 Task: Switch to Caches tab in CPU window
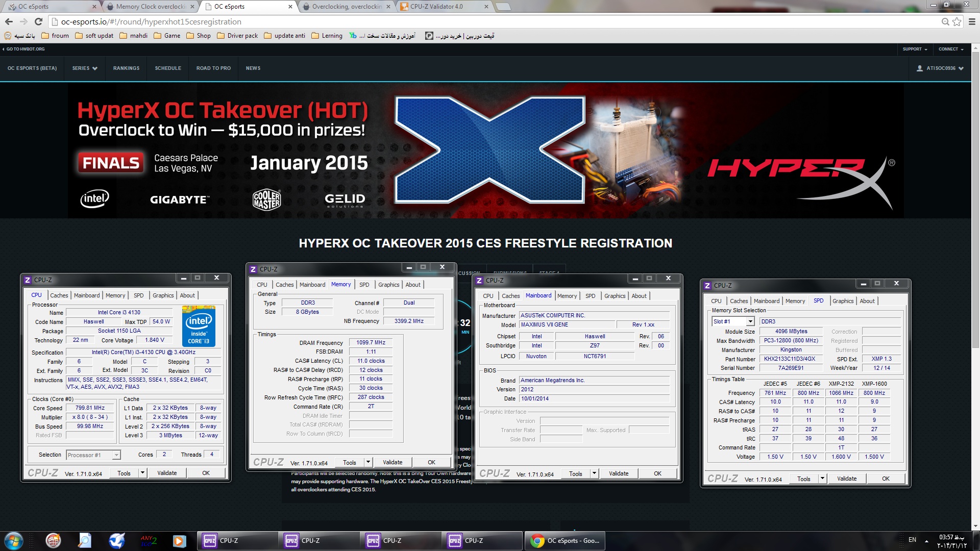[59, 295]
